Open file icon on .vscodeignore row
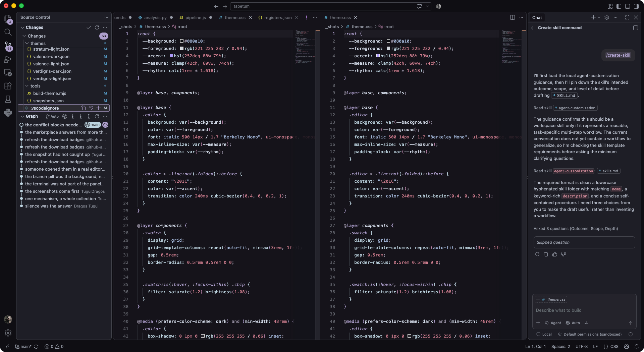Screen dimensions: 644x352 (83, 108)
